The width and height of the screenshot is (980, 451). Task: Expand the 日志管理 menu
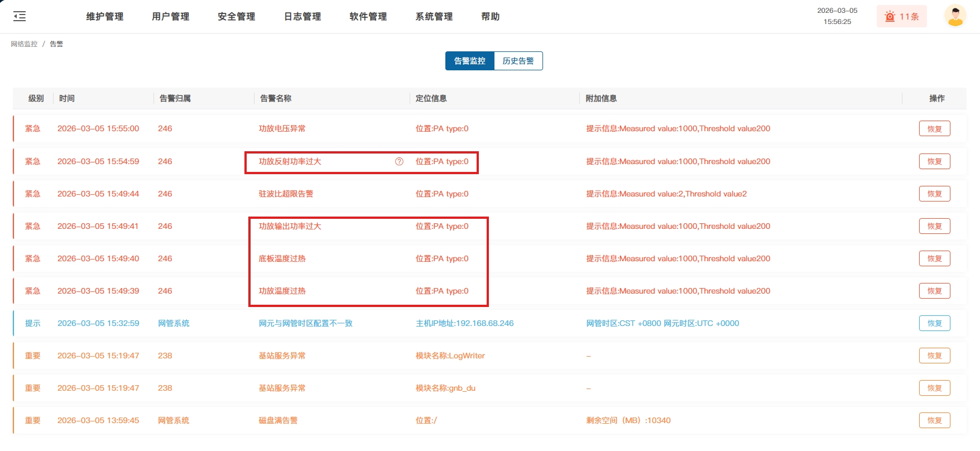(x=302, y=17)
